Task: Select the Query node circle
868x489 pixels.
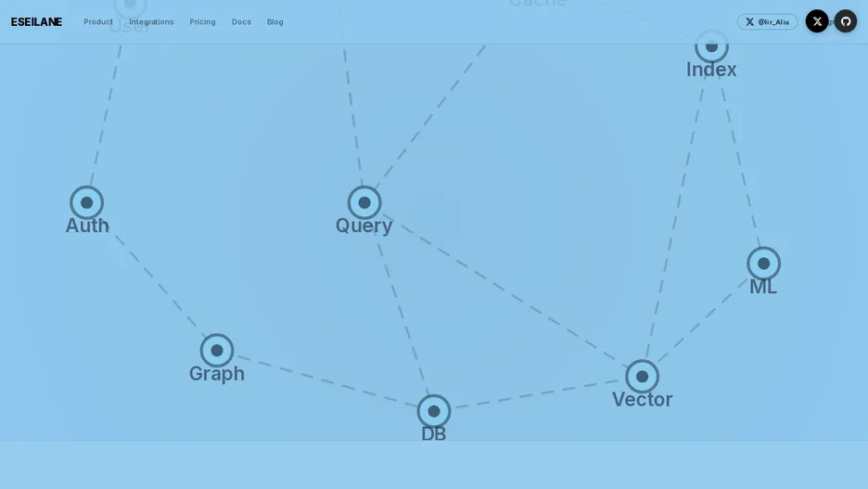Action: [364, 202]
